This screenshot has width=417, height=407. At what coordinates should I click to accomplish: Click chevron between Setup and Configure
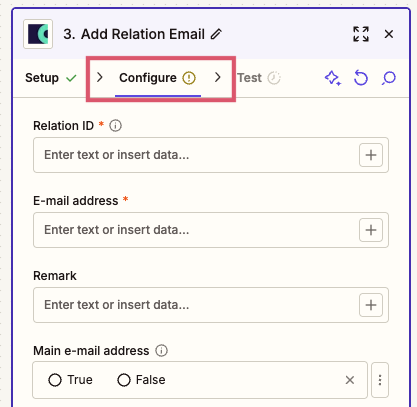(99, 77)
